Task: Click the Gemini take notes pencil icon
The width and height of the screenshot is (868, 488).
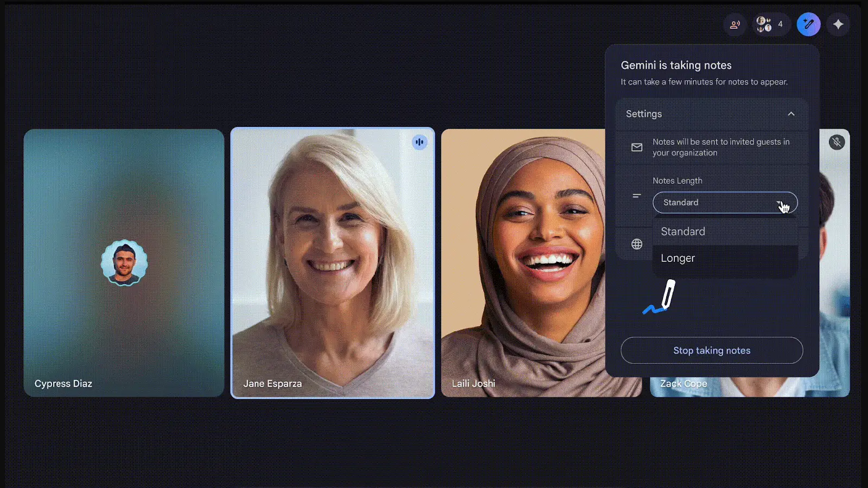Action: tap(808, 24)
